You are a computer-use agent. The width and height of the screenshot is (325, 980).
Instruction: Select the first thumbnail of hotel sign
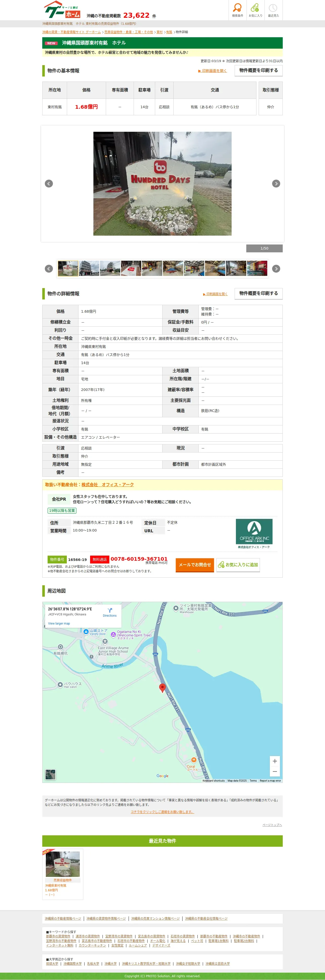pyautogui.click(x=68, y=268)
